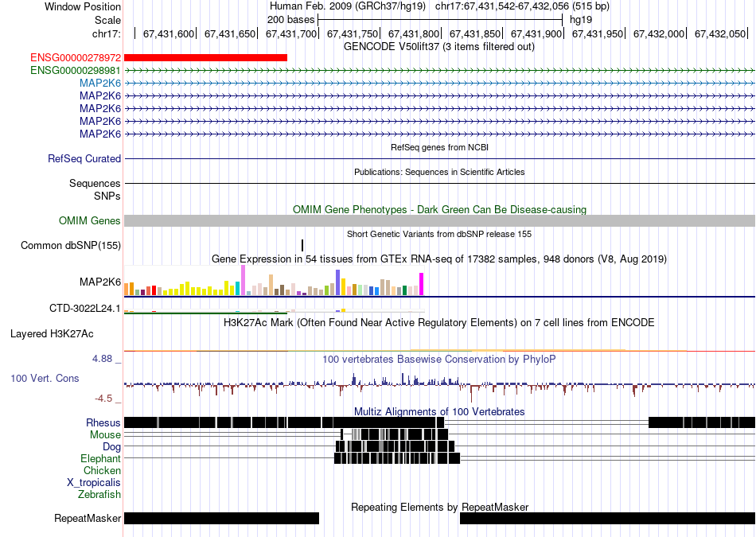Open the GTEx Gene Expression track title
Image resolution: width=756 pixels, height=537 pixels.
click(439, 259)
